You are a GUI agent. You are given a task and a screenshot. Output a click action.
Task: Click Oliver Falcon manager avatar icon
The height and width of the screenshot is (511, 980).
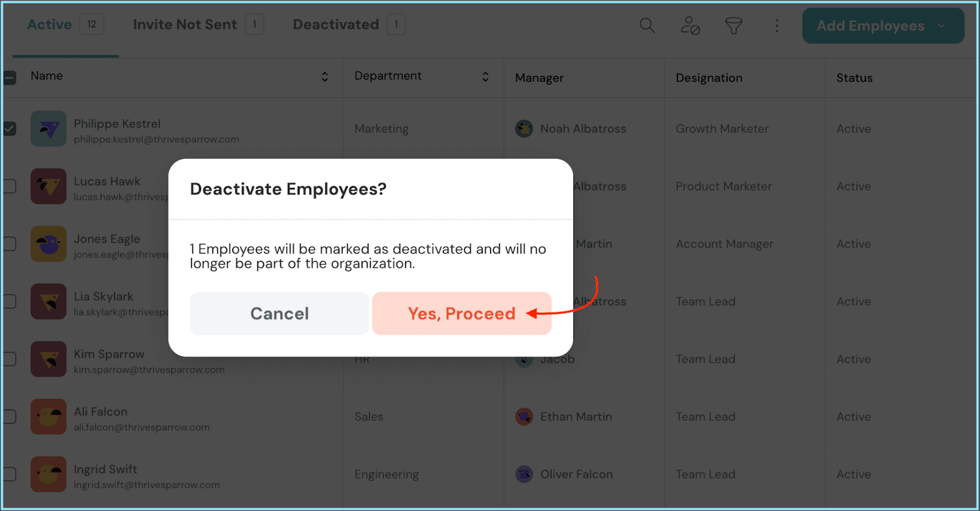[x=524, y=474]
